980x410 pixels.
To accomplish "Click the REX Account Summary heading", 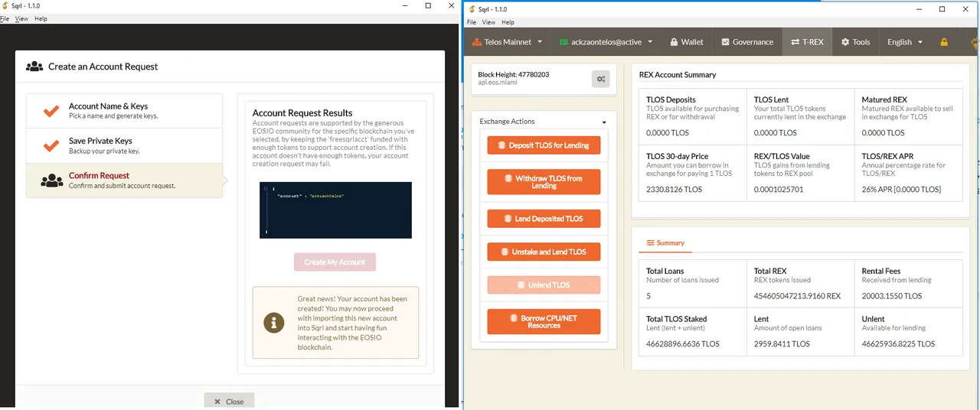I will pyautogui.click(x=678, y=75).
